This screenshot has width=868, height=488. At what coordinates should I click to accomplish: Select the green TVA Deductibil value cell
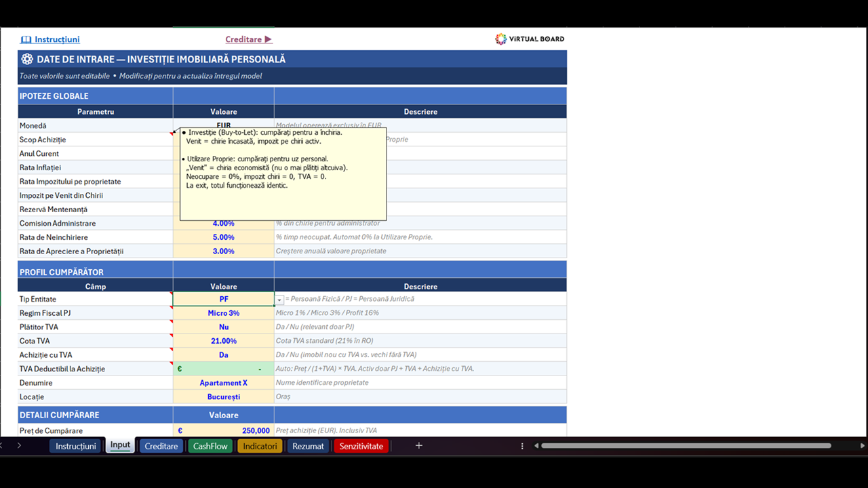click(x=224, y=369)
